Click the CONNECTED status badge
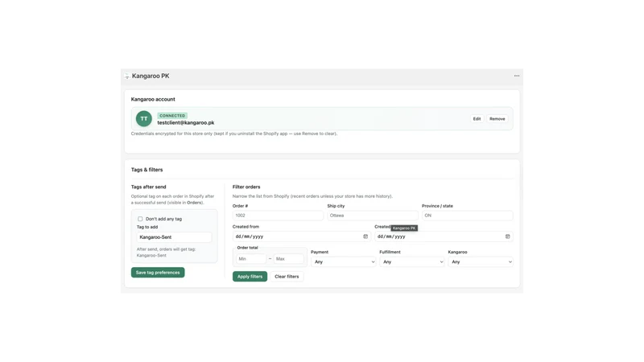The height and width of the screenshot is (362, 644). (172, 116)
